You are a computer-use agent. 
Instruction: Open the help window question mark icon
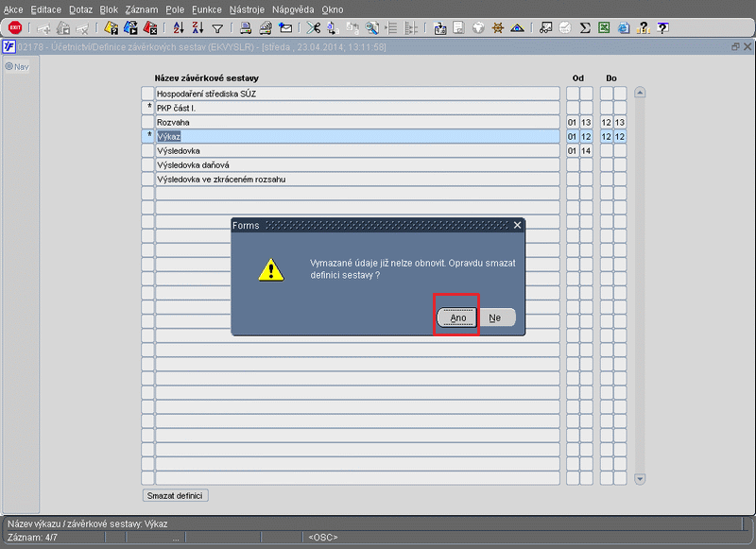point(663,28)
